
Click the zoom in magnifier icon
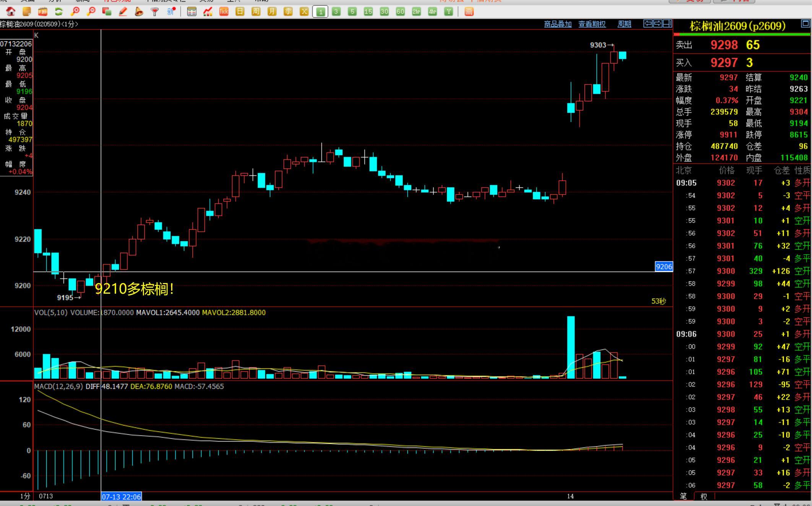coord(75,11)
